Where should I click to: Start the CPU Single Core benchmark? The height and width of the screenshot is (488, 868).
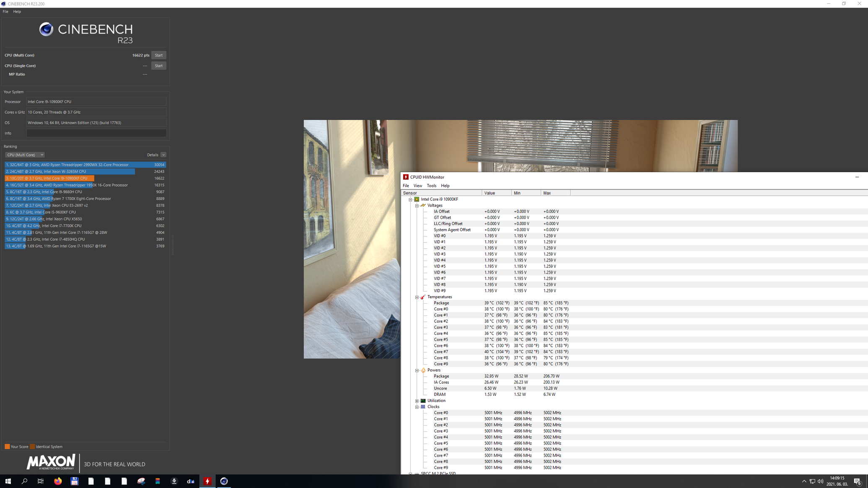point(158,66)
